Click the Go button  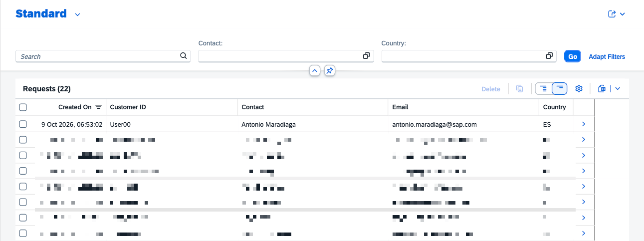pyautogui.click(x=573, y=56)
